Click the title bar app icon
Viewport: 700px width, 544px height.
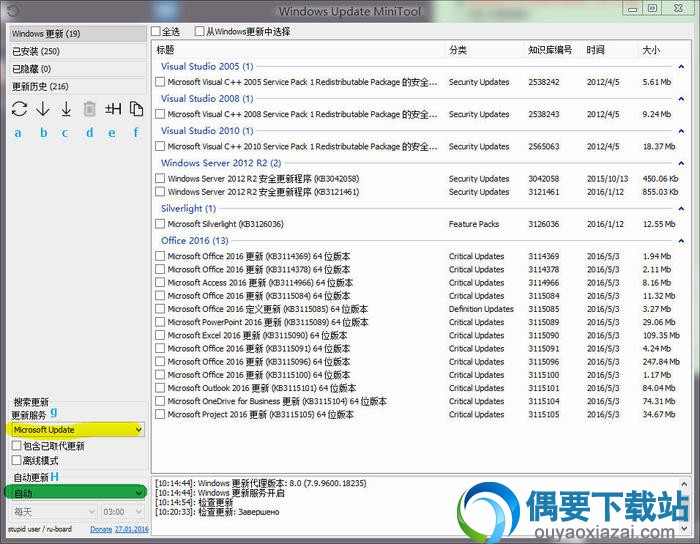tap(13, 11)
